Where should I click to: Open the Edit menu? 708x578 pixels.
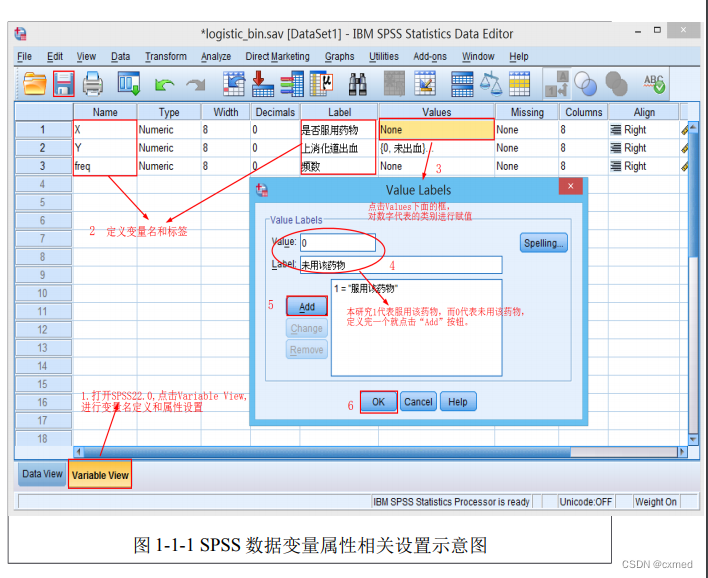55,56
